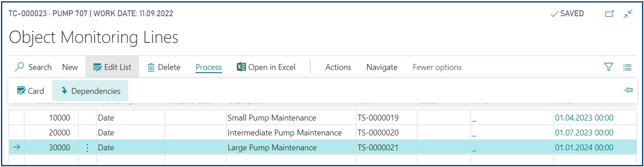Screen dimensions: 644x167
Task: Toggle the filter pane funnel icon
Action: pyautogui.click(x=609, y=67)
